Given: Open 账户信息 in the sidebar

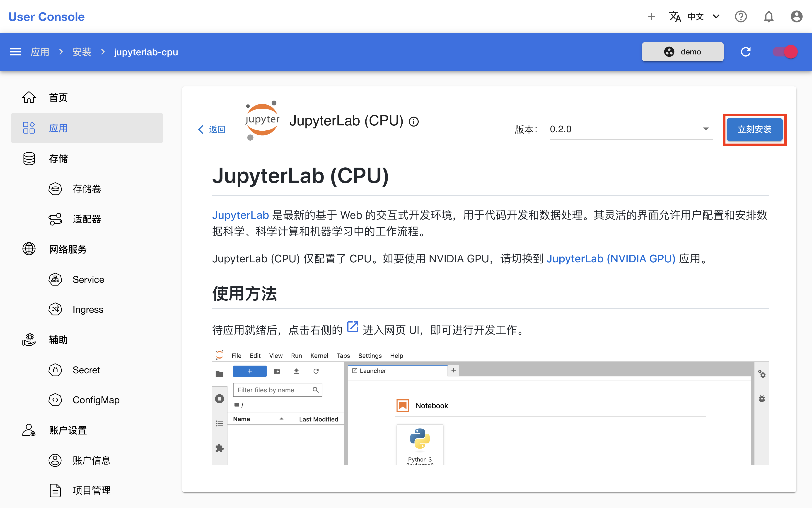Looking at the screenshot, I should (92, 460).
